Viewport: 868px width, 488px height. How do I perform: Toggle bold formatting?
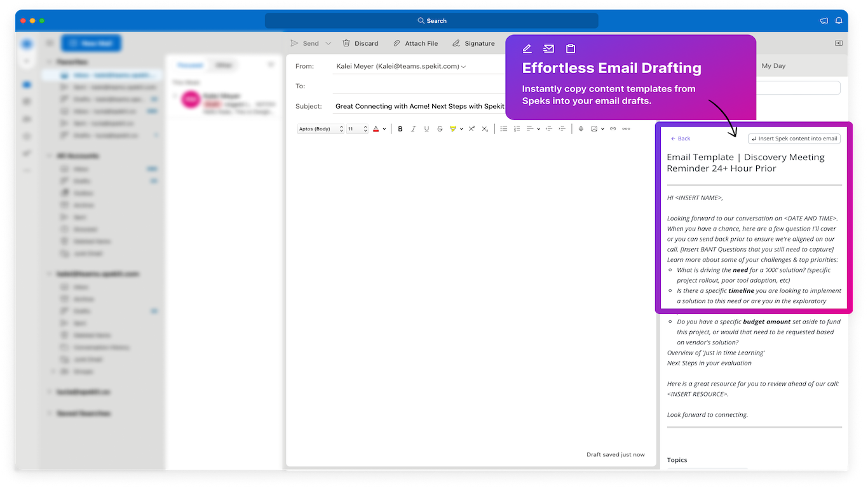tap(400, 129)
